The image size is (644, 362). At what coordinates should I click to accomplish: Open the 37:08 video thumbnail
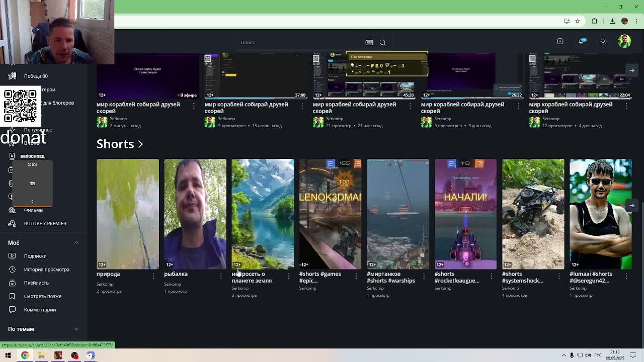point(256,76)
